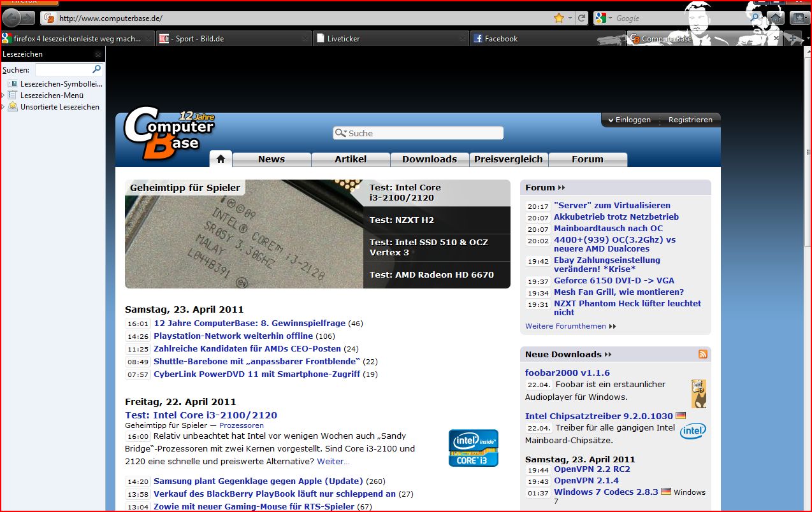This screenshot has width=812, height=512.
Task: Open the 'Test: Intel Core i3-2100/2120' headline
Action: pos(201,415)
